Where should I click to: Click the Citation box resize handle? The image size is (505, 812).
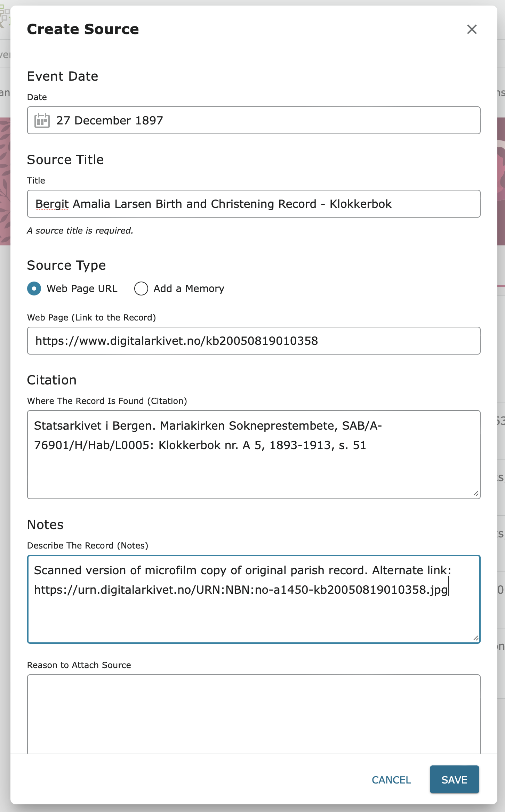tap(476, 493)
